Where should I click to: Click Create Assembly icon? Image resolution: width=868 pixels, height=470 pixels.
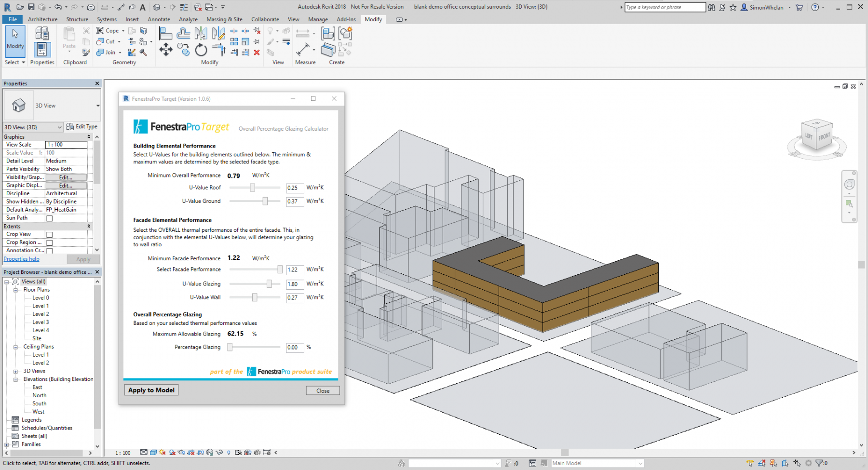[x=328, y=33]
